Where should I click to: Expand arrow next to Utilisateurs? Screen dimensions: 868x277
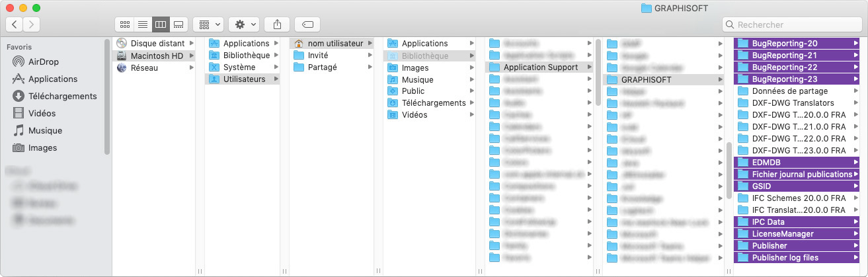coord(276,79)
